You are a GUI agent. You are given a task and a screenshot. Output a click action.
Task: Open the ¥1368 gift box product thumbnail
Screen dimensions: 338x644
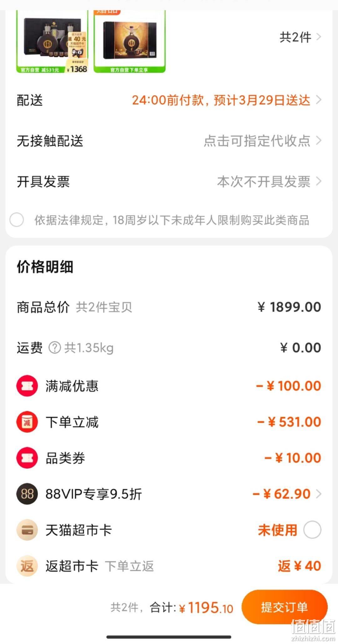click(x=52, y=42)
